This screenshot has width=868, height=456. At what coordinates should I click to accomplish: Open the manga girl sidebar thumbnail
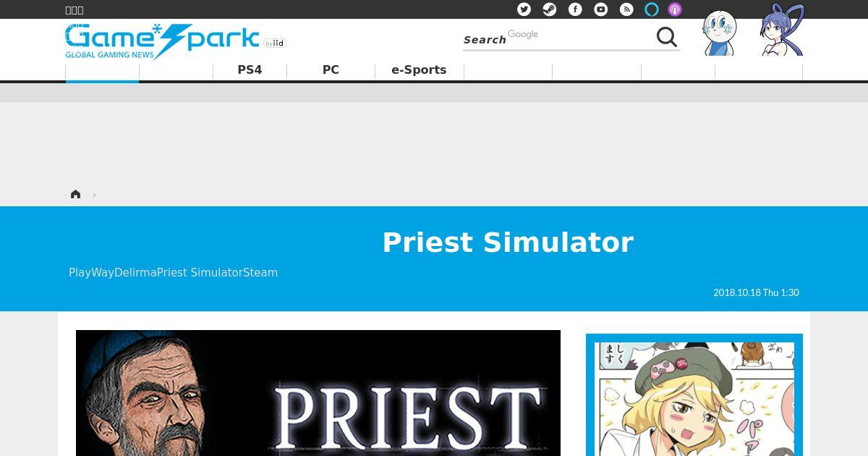694,395
